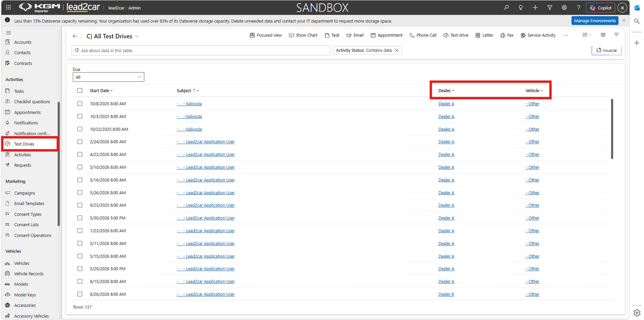The image size is (644, 320).
Task: Click the grid vertical scrollbar
Action: [x=612, y=129]
